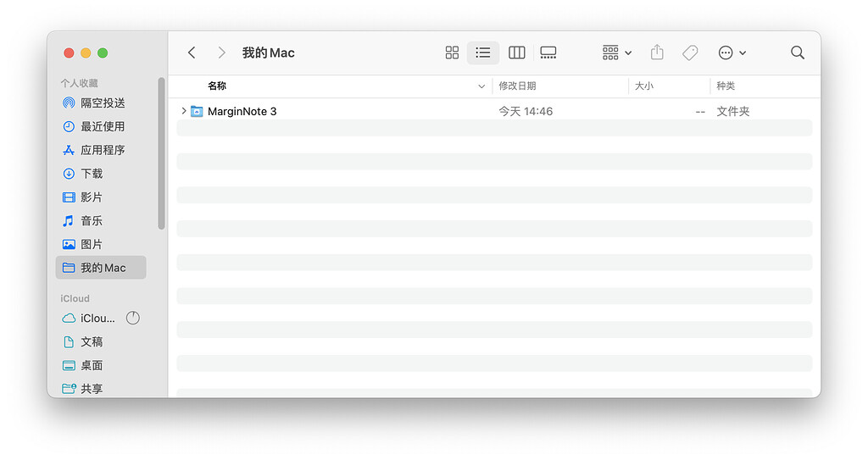Viewport: 868px width, 460px height.
Task: Click the 个人收藏 section header
Action: (x=79, y=83)
